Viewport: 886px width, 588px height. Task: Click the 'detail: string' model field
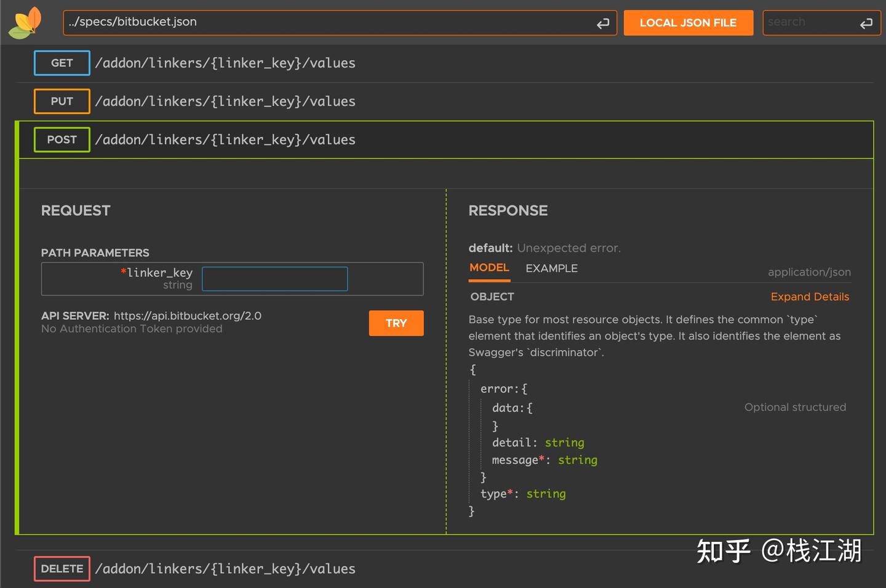(x=538, y=443)
